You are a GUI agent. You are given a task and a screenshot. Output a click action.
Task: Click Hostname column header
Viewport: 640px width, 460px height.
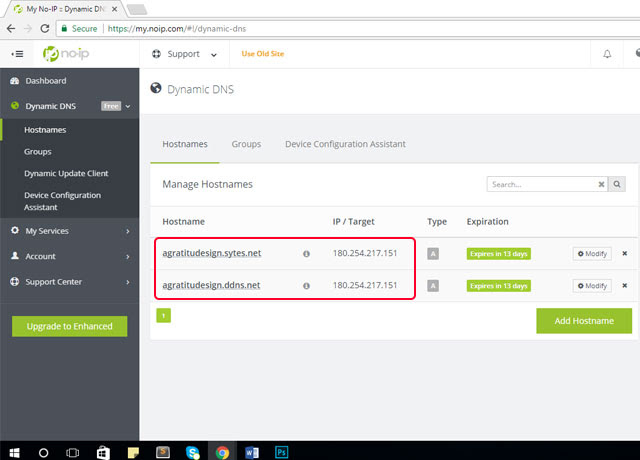[184, 222]
